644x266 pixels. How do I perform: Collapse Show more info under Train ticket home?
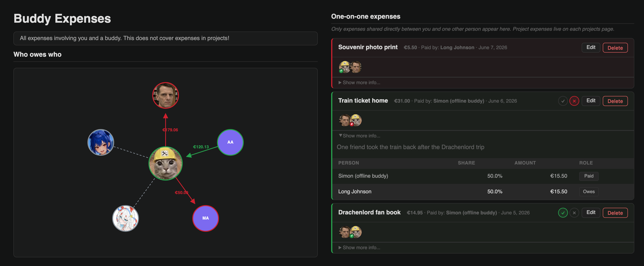point(359,136)
